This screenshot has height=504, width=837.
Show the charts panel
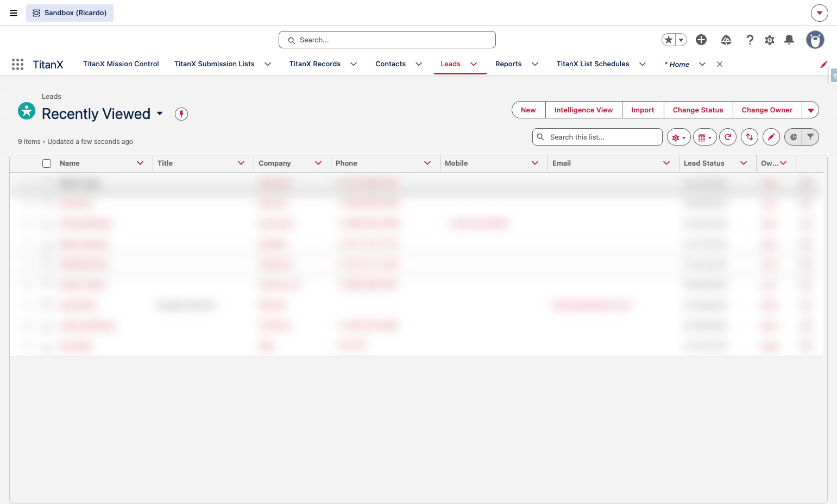[x=794, y=137]
